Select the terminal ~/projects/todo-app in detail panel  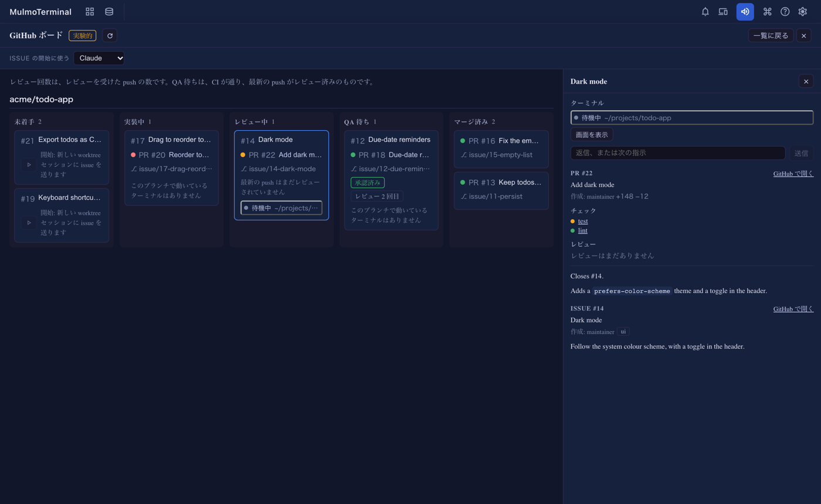[x=692, y=118]
